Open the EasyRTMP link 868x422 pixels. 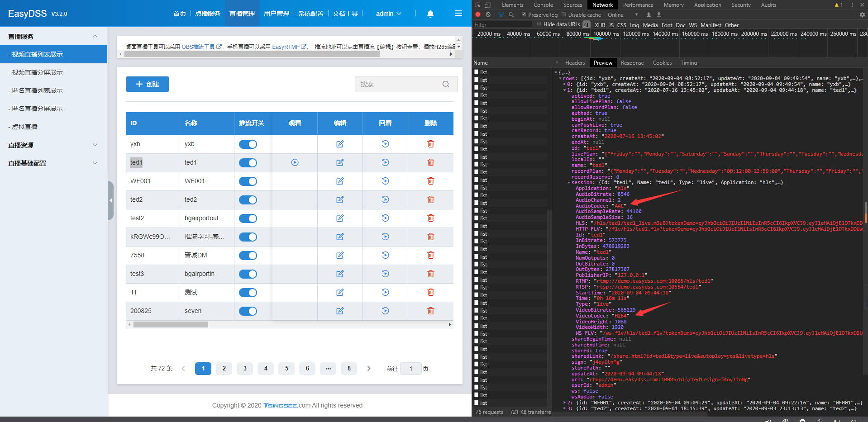289,47
